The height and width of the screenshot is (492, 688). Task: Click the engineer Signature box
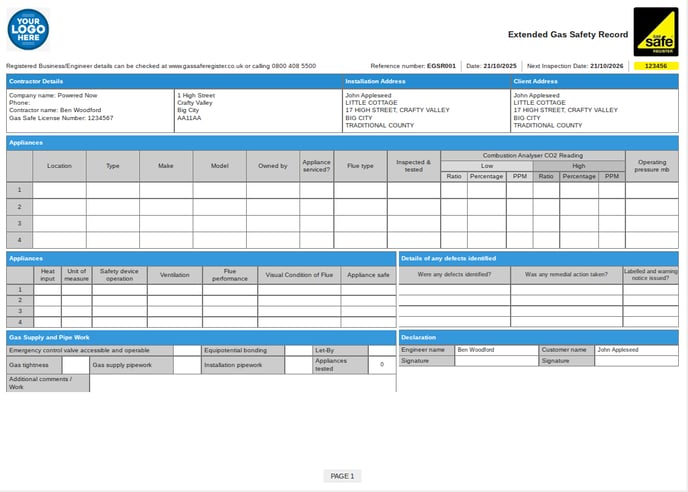point(495,361)
